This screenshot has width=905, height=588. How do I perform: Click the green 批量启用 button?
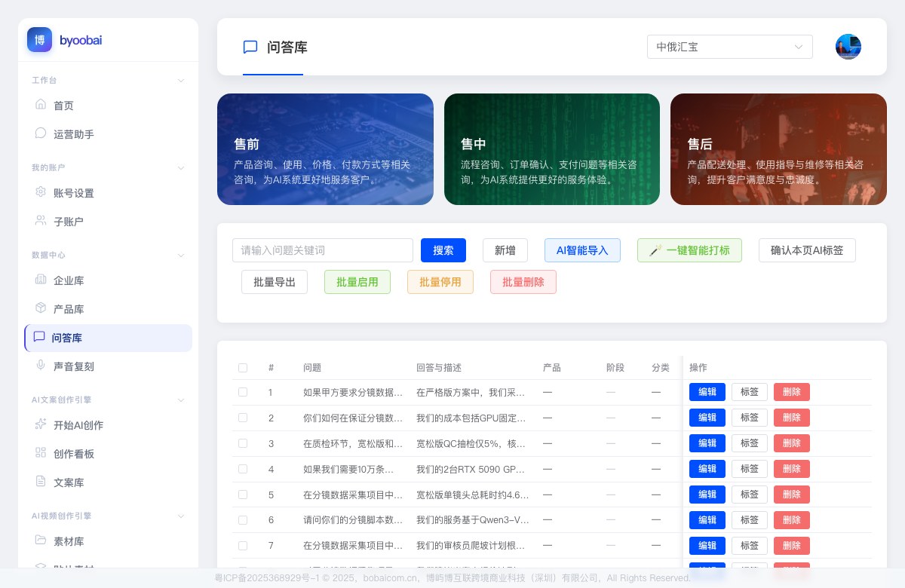tap(357, 282)
